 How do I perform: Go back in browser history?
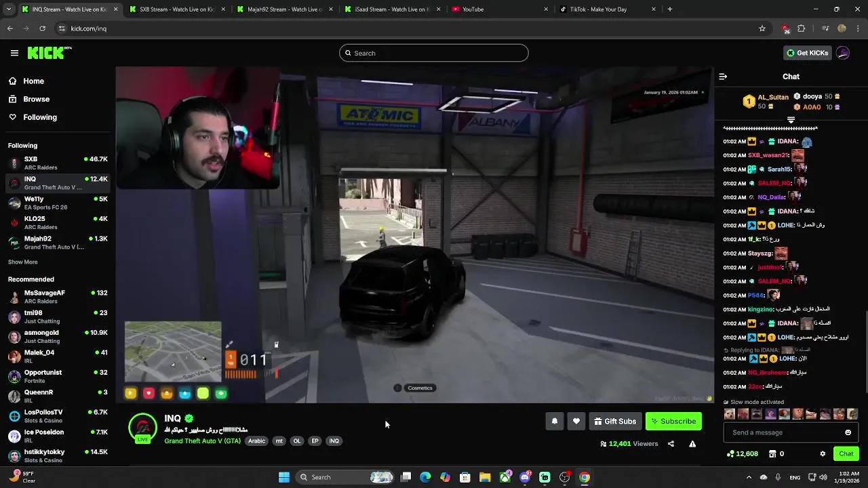tap(9, 28)
